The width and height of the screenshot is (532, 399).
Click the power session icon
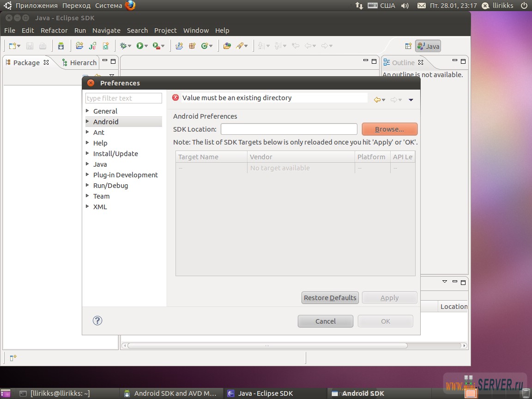pyautogui.click(x=524, y=6)
